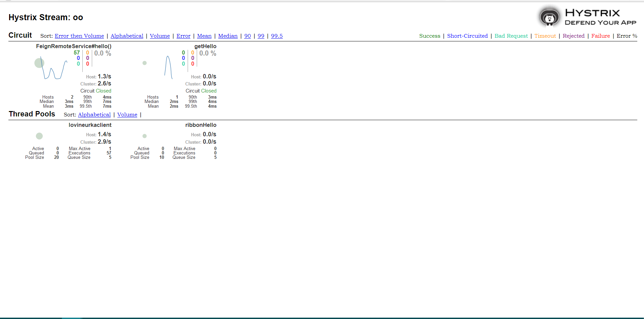Click the Hystrix hedgehog logo
This screenshot has width=644, height=319.
point(550,17)
